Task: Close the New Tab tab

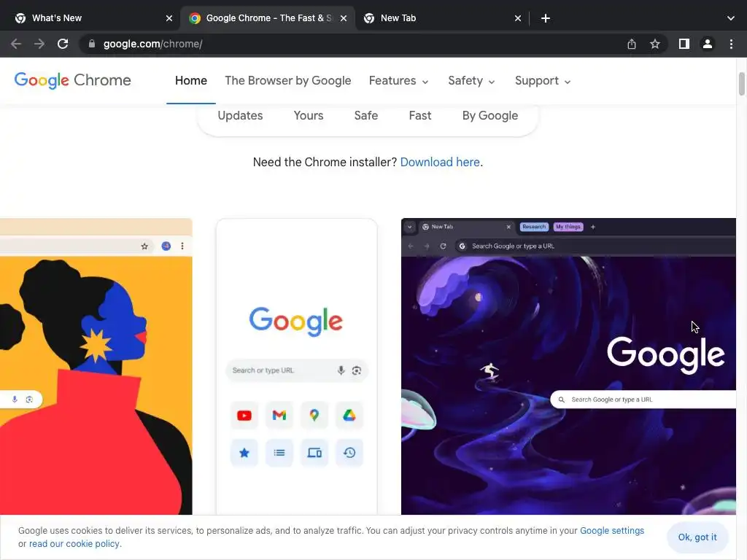Action: [518, 18]
